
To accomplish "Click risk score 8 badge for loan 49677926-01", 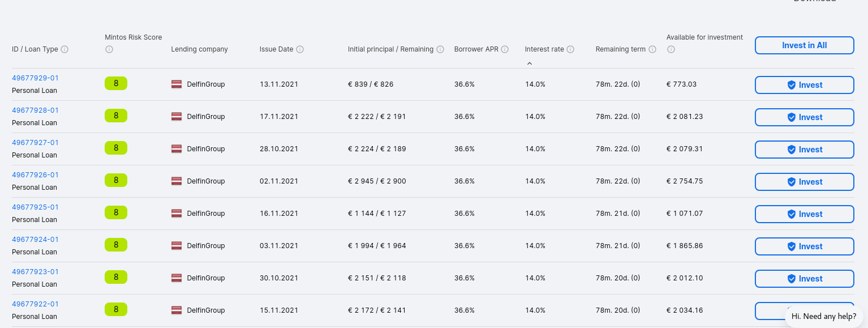I will (x=116, y=180).
